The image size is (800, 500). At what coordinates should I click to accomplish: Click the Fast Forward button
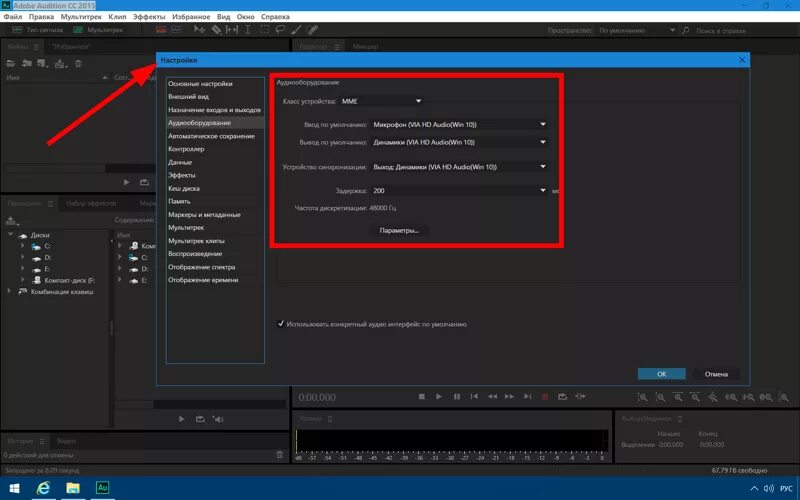click(x=510, y=396)
